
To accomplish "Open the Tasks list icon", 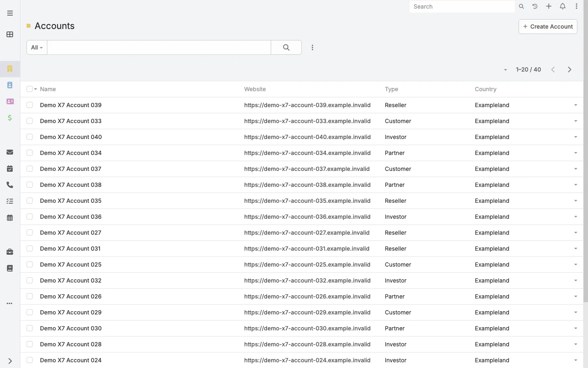I will click(x=10, y=201).
